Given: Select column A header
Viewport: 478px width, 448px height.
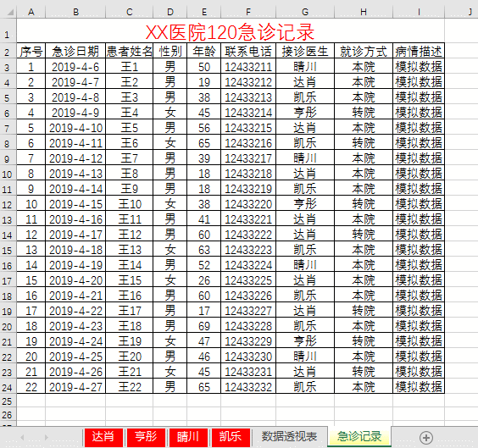Looking at the screenshot, I should [x=31, y=12].
